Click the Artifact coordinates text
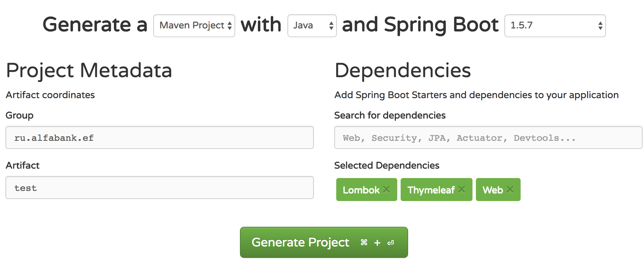The height and width of the screenshot is (264, 644). tap(50, 95)
